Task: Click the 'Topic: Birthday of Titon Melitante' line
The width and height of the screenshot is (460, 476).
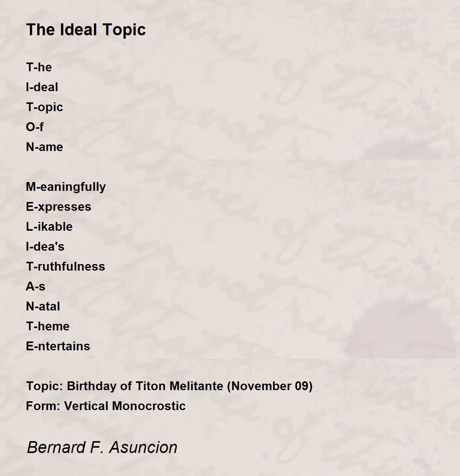Action: pyautogui.click(x=169, y=386)
